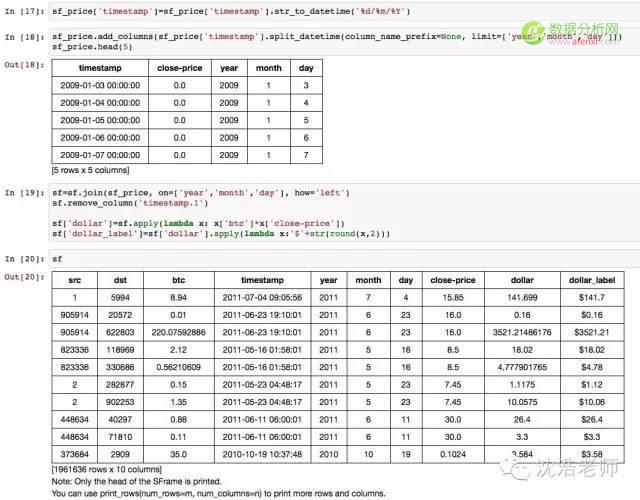Click the In [18]: prompt label

coord(24,37)
